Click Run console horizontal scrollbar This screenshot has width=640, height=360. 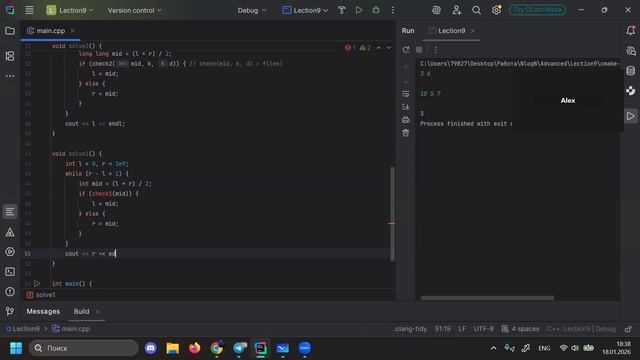coord(487,298)
